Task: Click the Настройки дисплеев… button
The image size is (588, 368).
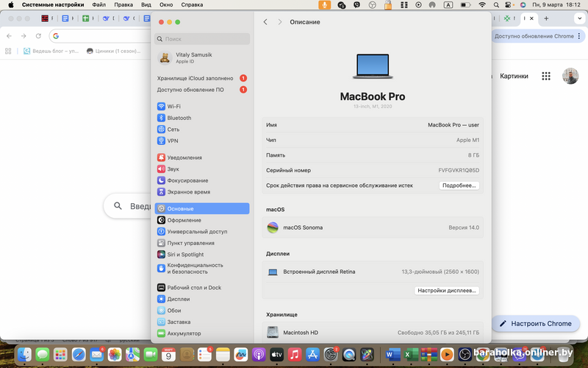Action: [x=447, y=291]
